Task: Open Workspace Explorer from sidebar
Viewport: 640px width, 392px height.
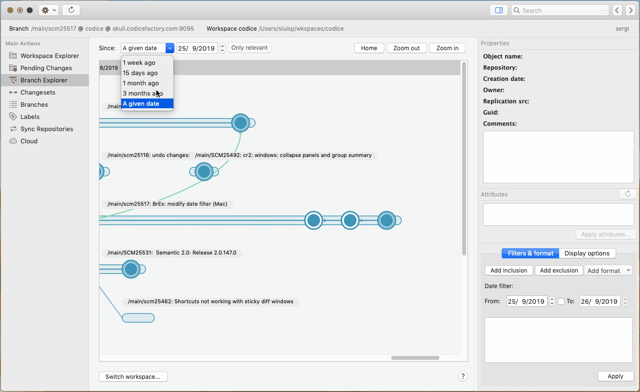Action: pos(45,56)
